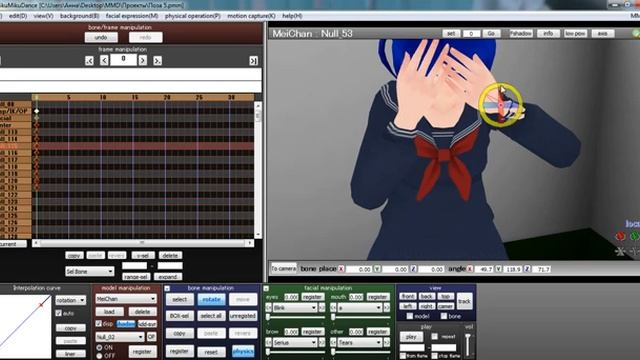Open the rotation interpolation dropdown
Viewport: 640px width, 360px height.
pyautogui.click(x=71, y=300)
